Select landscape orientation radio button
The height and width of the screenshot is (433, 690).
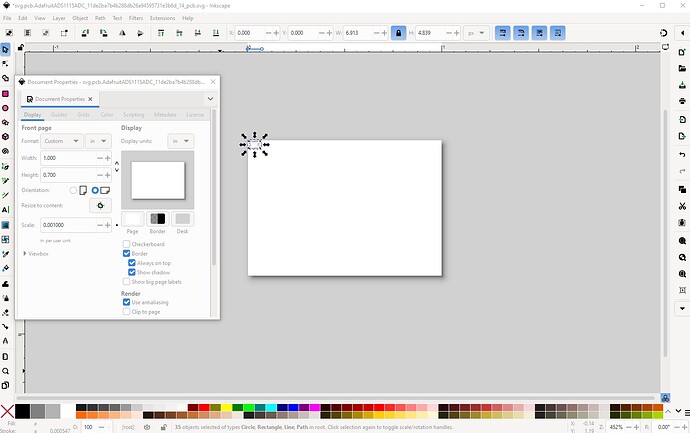click(95, 191)
